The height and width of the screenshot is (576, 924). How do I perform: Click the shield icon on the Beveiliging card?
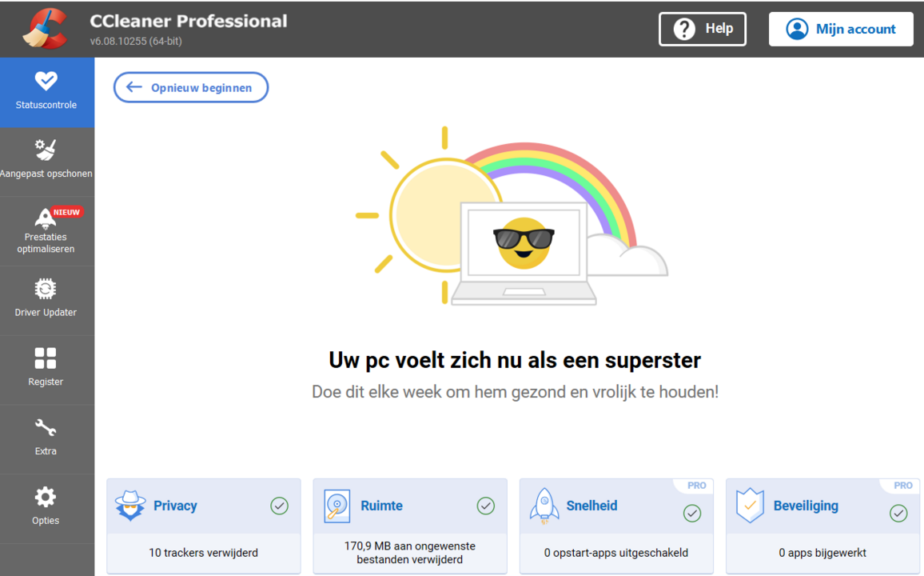point(750,506)
